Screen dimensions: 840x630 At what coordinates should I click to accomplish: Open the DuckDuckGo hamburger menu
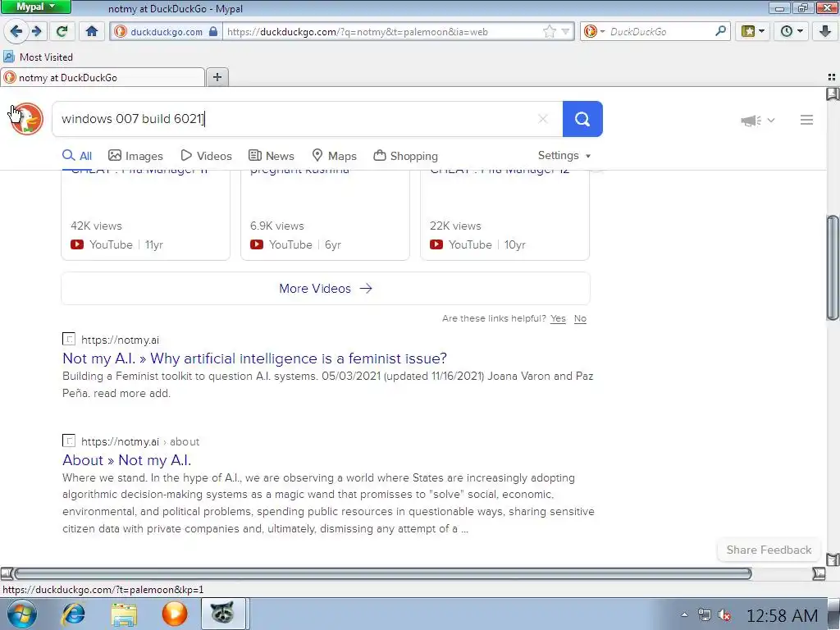click(806, 120)
